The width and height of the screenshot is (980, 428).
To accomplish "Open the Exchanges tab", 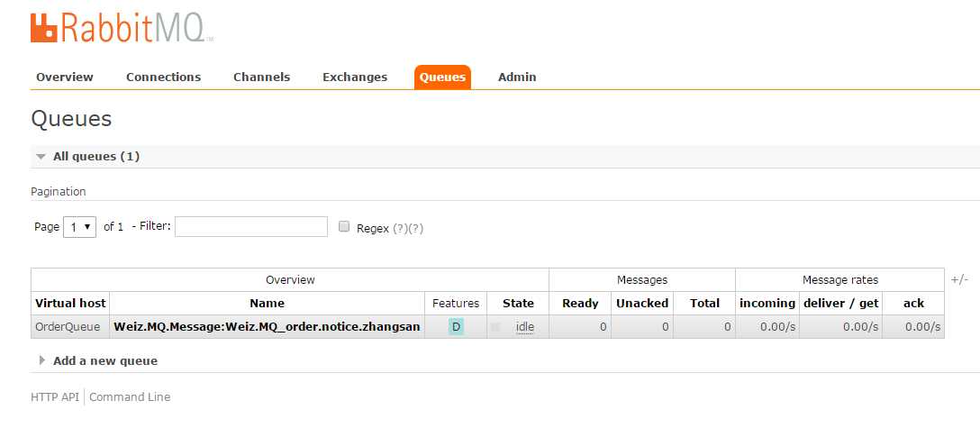I will [x=354, y=77].
